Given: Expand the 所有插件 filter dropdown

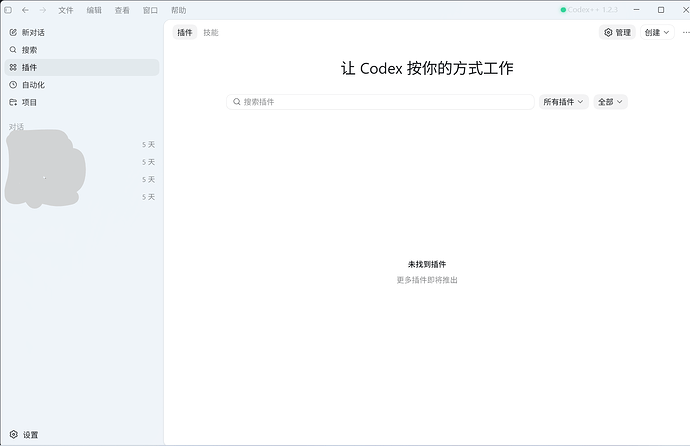Looking at the screenshot, I should (564, 102).
